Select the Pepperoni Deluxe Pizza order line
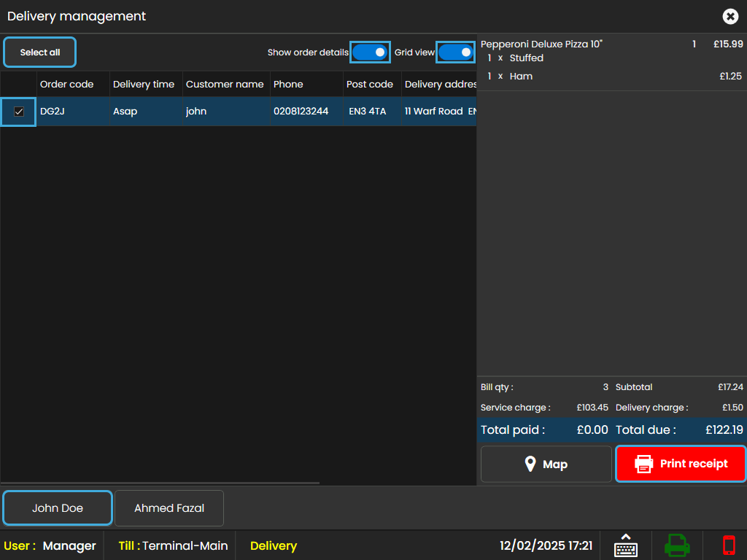Image resolution: width=747 pixels, height=560 pixels. pyautogui.click(x=541, y=44)
